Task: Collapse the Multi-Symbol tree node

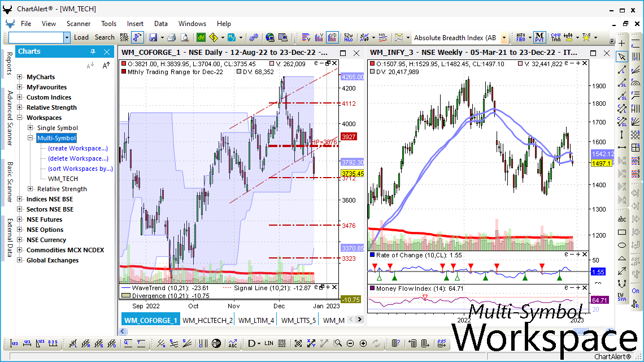Action: click(30, 138)
